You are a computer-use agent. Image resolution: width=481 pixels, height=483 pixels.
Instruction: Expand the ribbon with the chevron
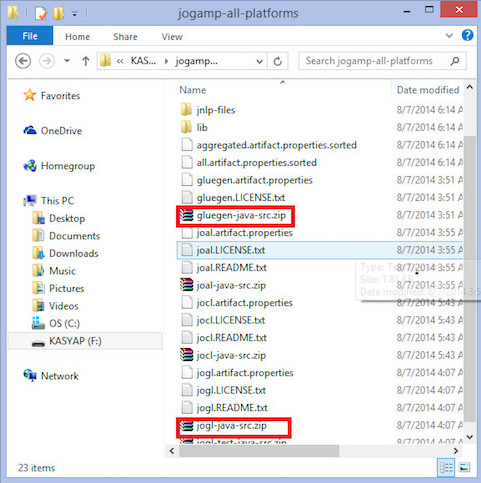point(449,35)
